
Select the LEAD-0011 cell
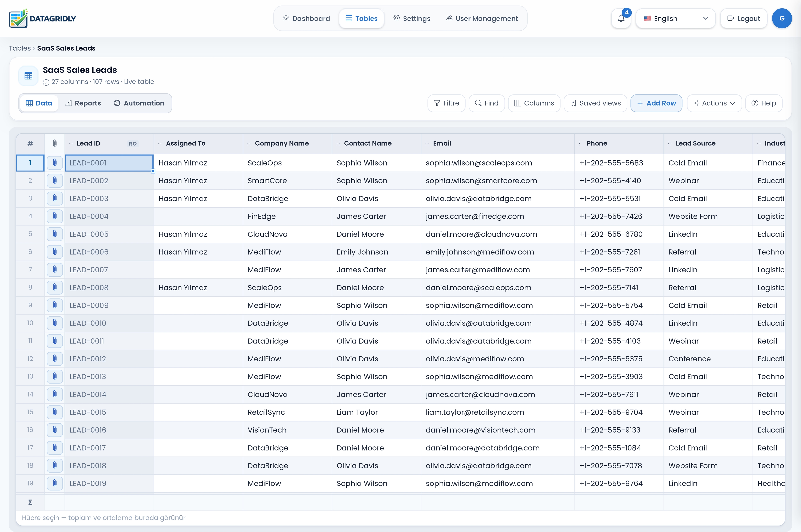tap(109, 341)
